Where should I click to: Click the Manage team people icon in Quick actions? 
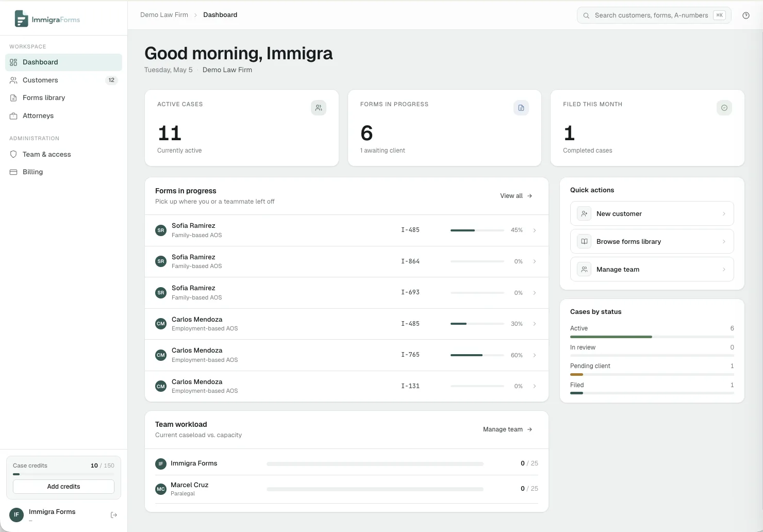(584, 269)
